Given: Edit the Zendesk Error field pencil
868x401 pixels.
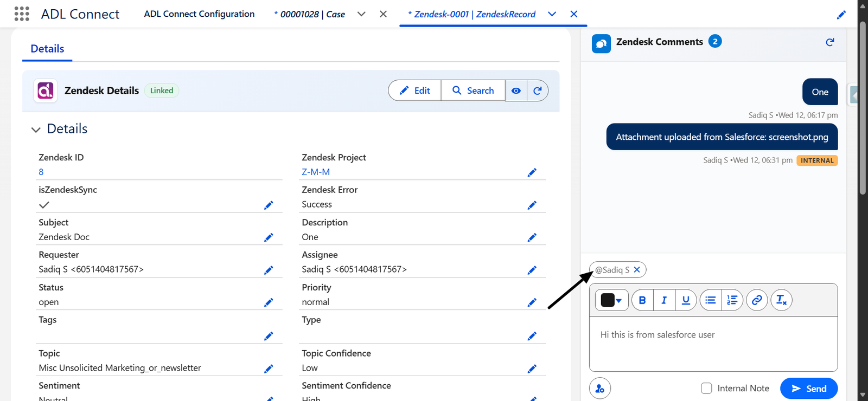Looking at the screenshot, I should (x=532, y=205).
